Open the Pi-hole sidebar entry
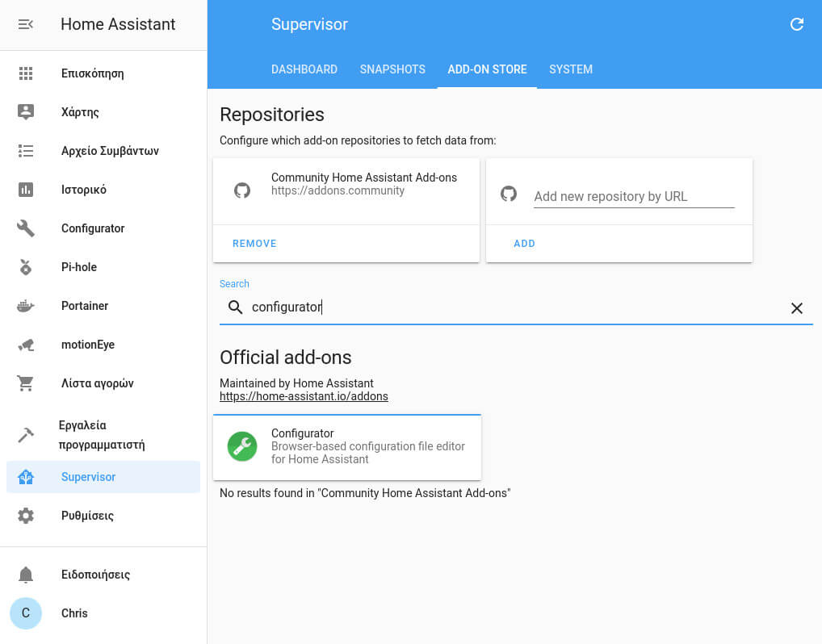Viewport: 822px width, 644px height. click(103, 267)
